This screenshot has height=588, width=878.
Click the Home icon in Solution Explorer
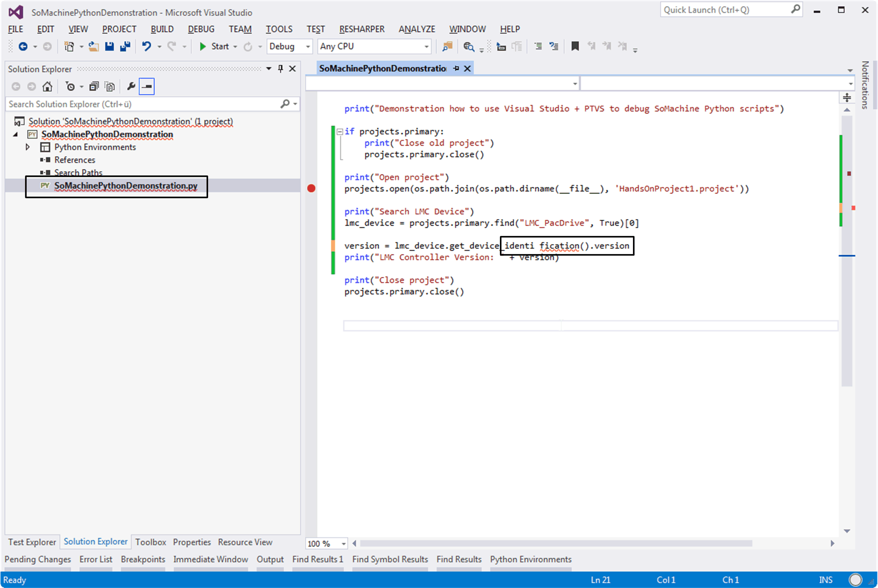[47, 86]
